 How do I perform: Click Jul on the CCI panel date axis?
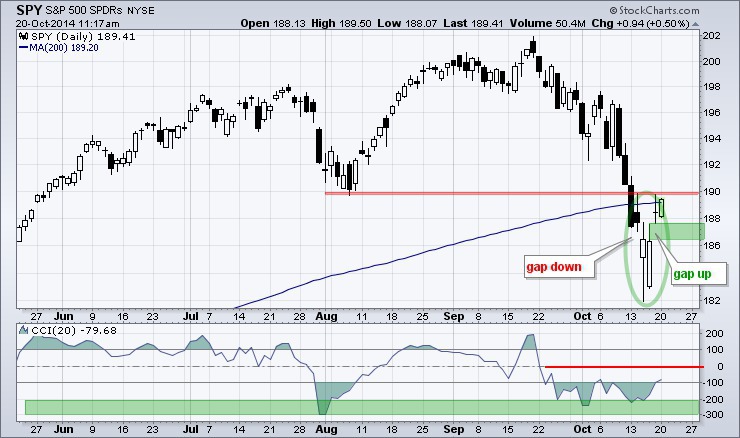(191, 429)
